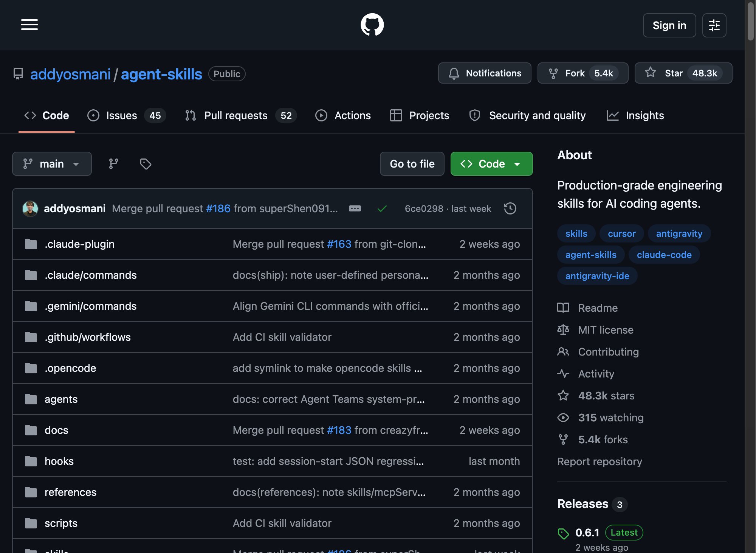The height and width of the screenshot is (553, 756).
Task: Open the Projects tab
Action: tap(420, 115)
